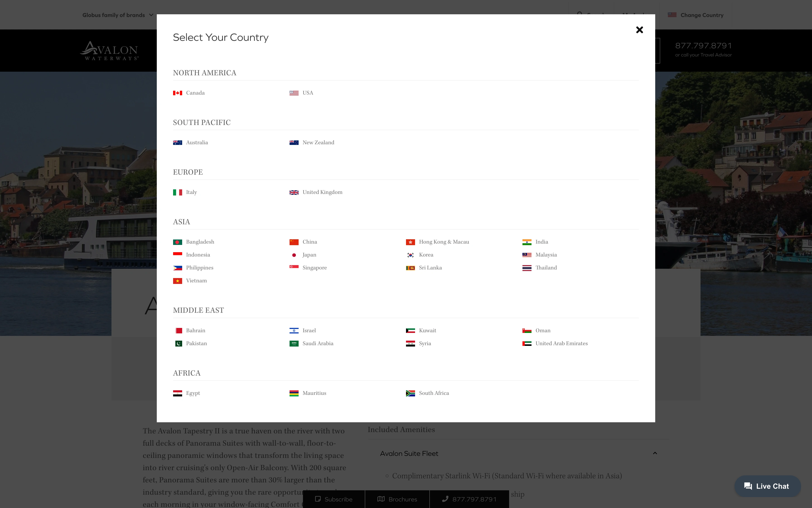Click the Subscribe button in bottom bar
Image resolution: width=812 pixels, height=508 pixels.
click(334, 499)
